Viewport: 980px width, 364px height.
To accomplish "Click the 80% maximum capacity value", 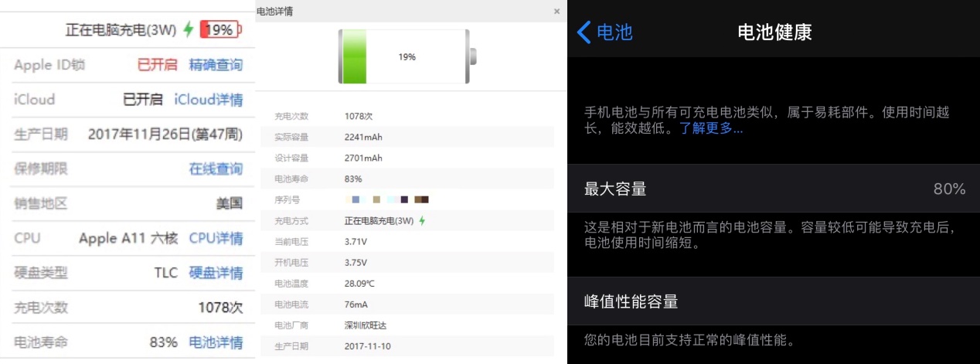I will pos(949,189).
